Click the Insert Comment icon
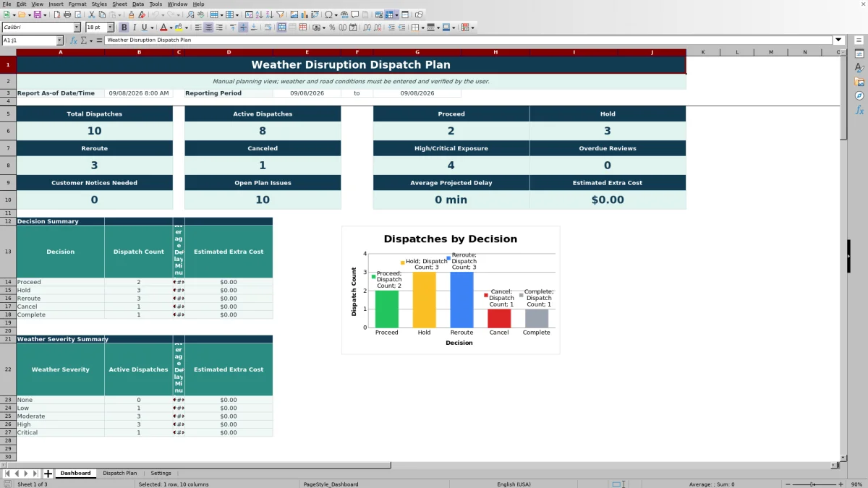The width and height of the screenshot is (868, 488). pos(354,14)
